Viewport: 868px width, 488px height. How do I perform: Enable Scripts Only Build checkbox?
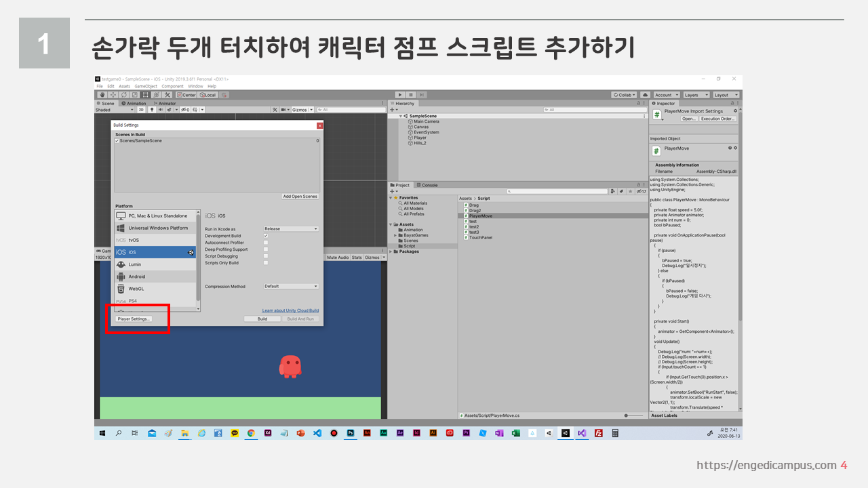(x=266, y=263)
